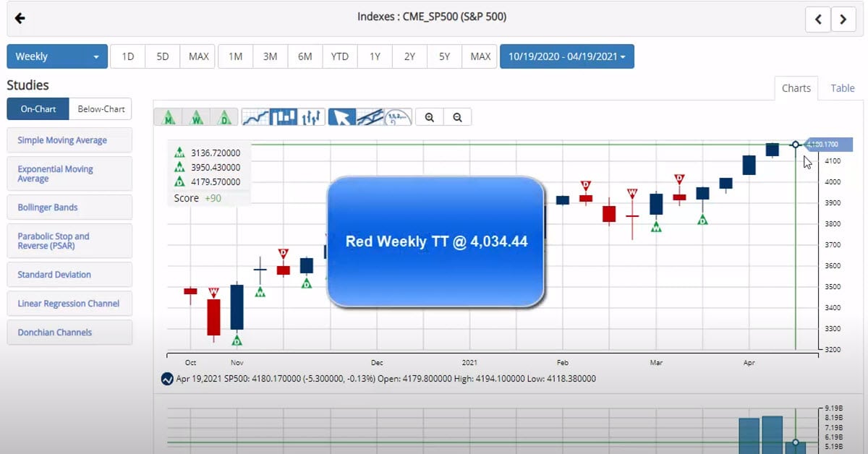868x454 pixels.
Task: Select the Daily Trade Triangles icon
Action: (x=225, y=116)
